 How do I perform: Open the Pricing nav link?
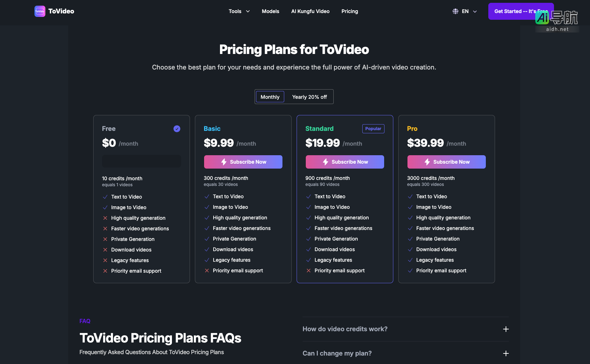click(350, 11)
